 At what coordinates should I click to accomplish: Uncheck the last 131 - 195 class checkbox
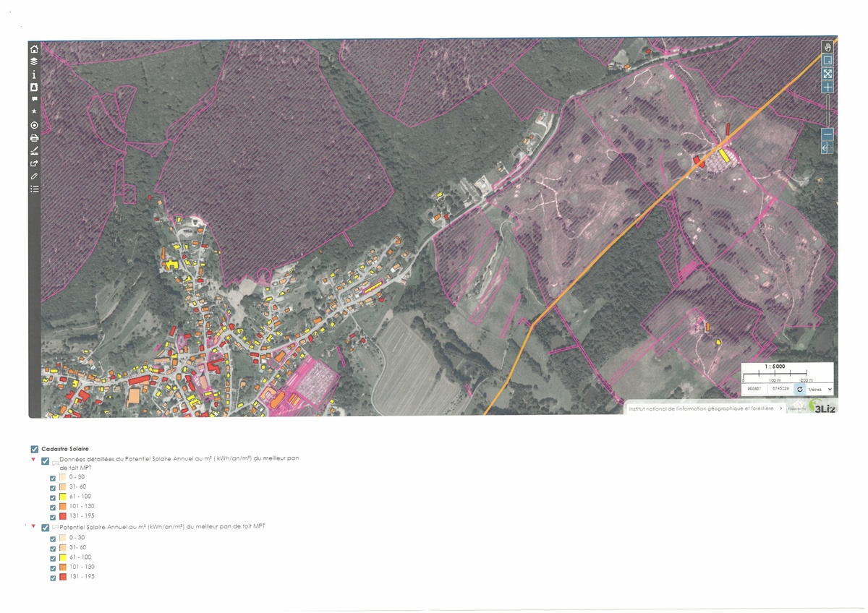(x=53, y=578)
